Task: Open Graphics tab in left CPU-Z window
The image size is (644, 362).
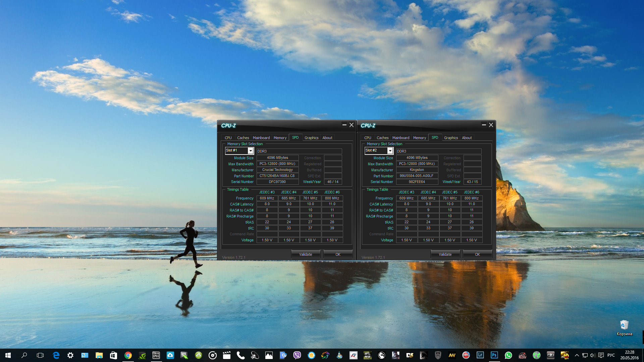Action: pos(311,138)
